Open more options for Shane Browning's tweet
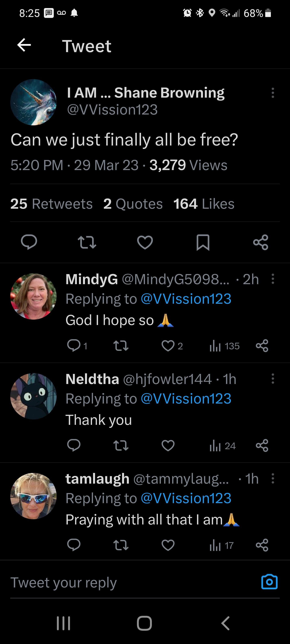This screenshot has height=644, width=290. 273,93
